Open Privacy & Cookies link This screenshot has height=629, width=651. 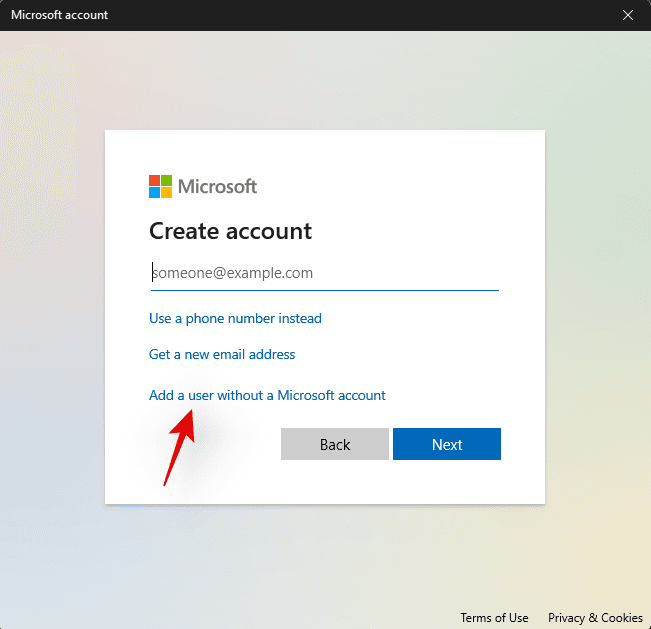(595, 618)
